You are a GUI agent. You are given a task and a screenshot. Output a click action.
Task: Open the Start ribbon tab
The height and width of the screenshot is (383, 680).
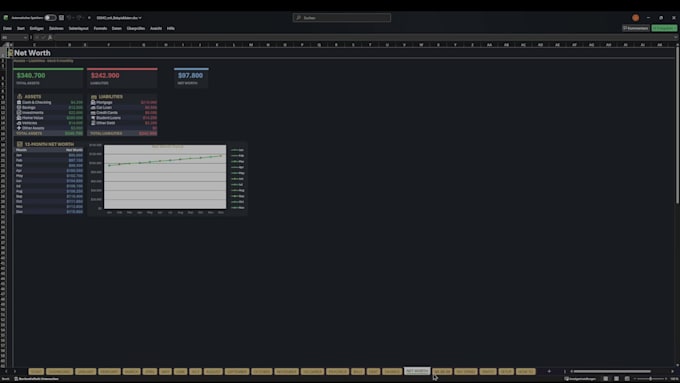pyautogui.click(x=21, y=28)
